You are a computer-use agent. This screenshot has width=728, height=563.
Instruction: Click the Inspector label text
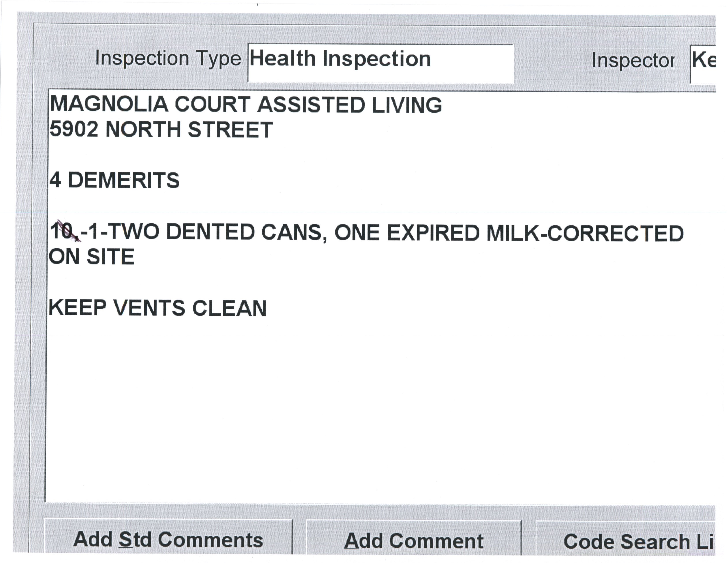tap(633, 61)
